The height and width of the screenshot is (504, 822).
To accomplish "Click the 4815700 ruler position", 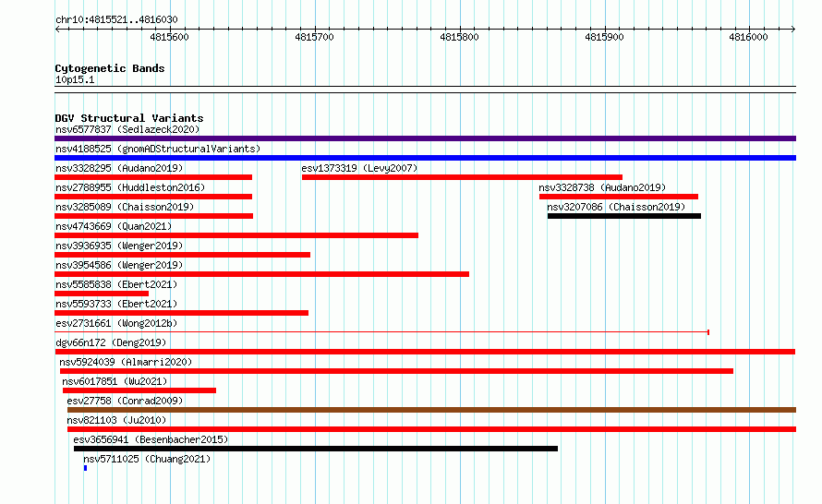I will [315, 37].
